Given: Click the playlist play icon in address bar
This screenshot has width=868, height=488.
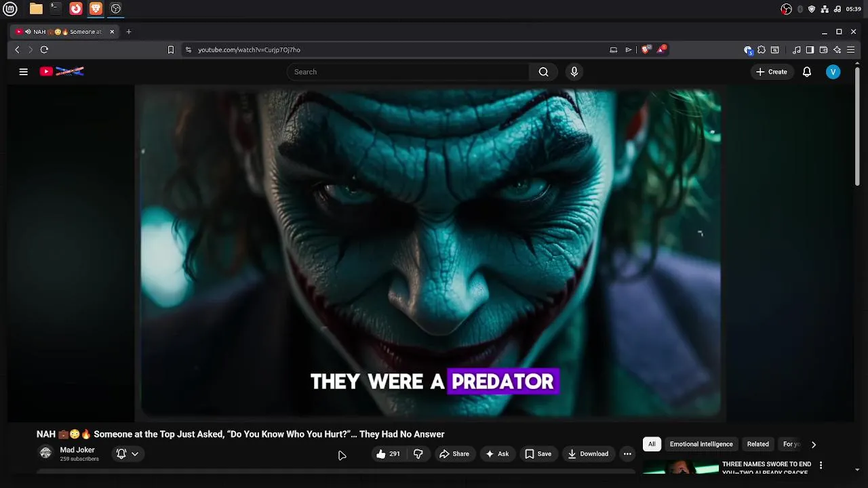Looking at the screenshot, I should coord(629,49).
